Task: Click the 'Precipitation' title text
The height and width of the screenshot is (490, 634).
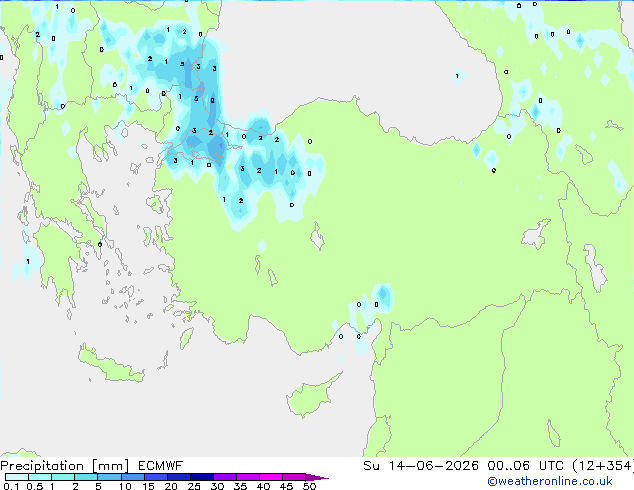Action: pyautogui.click(x=42, y=466)
